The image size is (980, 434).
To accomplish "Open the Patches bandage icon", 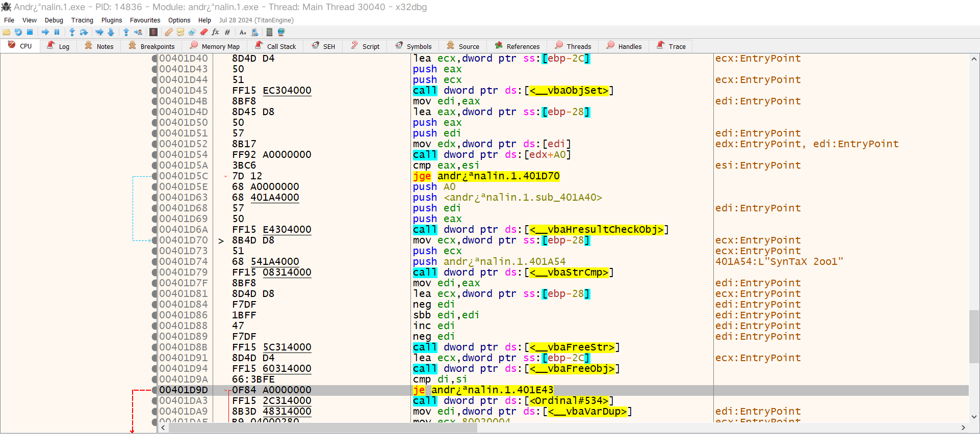I will 168,32.
